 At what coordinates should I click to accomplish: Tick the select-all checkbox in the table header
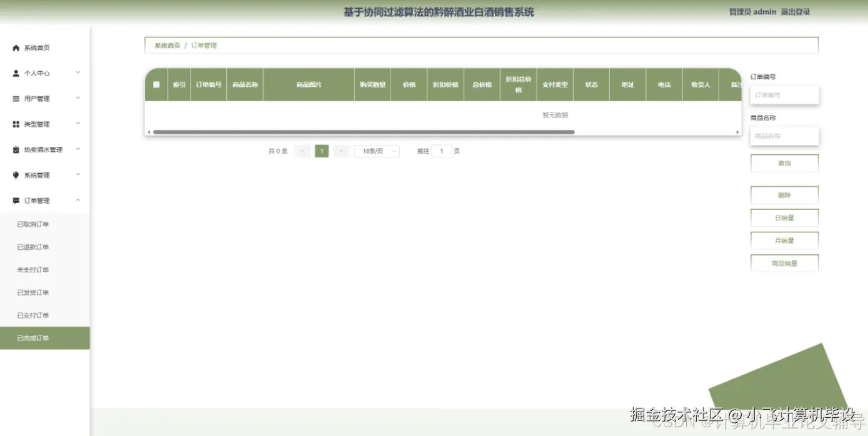(156, 84)
